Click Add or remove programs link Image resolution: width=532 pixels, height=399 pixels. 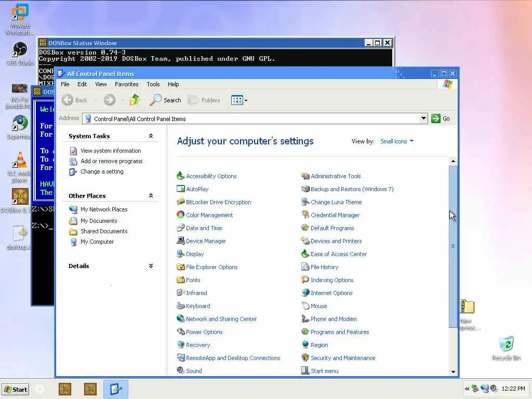111,161
